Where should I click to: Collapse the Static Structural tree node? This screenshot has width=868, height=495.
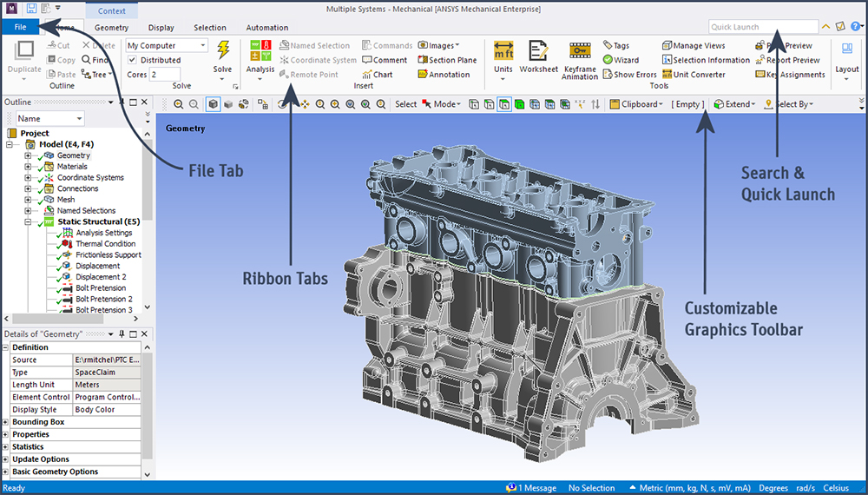(28, 221)
